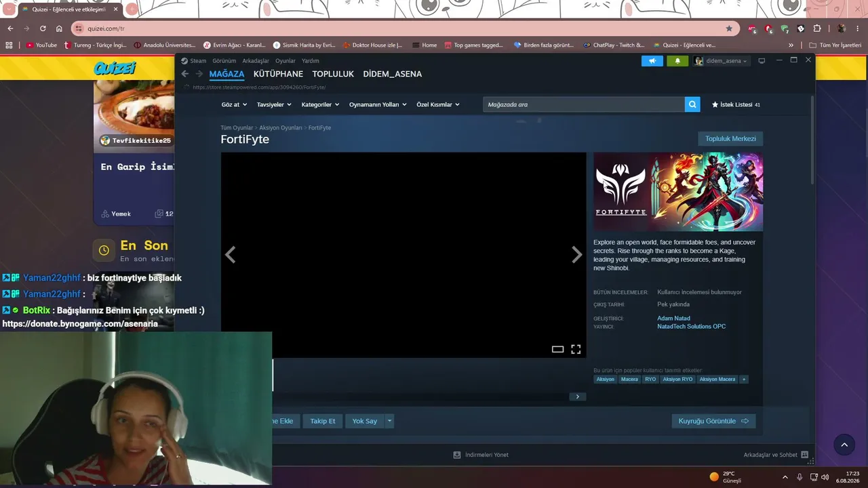Reload the Quizei page in Chrome
The height and width of the screenshot is (488, 868).
43,28
